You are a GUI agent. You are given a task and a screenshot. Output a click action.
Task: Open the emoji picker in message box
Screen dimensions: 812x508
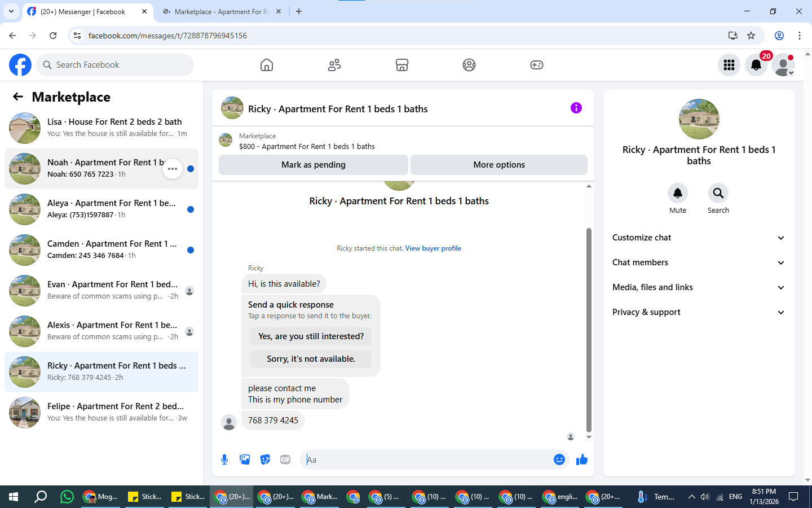(559, 459)
